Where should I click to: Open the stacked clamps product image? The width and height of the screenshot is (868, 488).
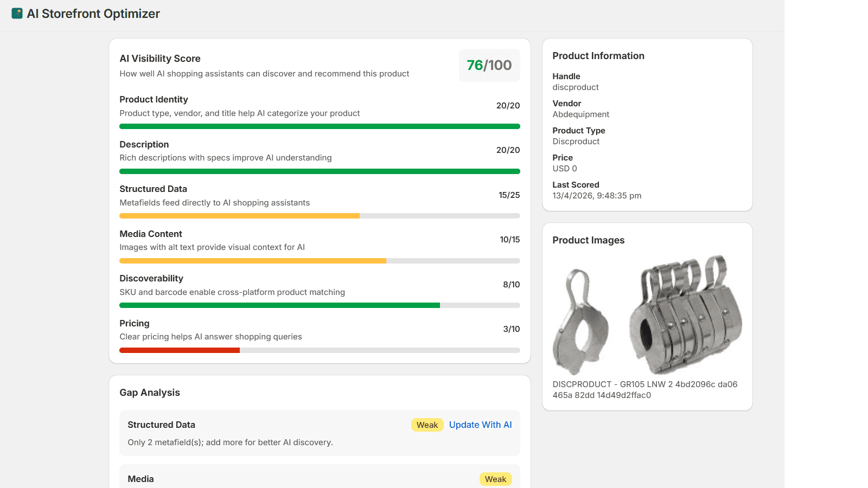[686, 314]
